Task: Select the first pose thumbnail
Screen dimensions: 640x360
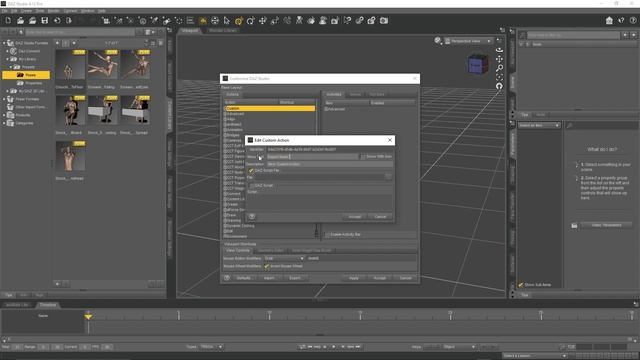Action: coord(70,64)
